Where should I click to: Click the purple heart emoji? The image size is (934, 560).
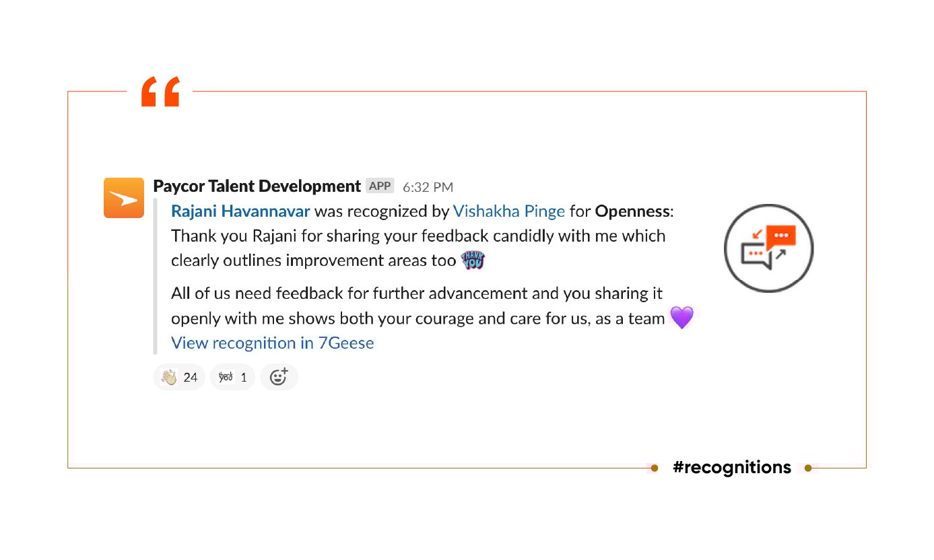tap(681, 318)
